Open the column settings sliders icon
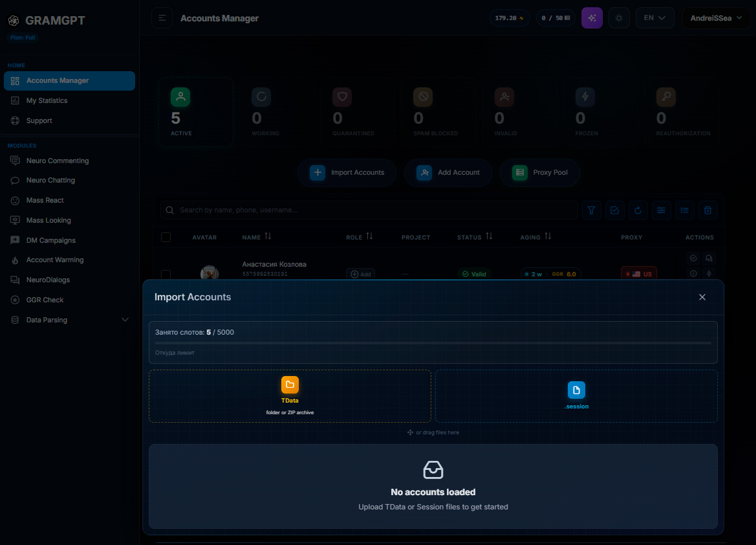This screenshot has width=756, height=545. pos(661,210)
